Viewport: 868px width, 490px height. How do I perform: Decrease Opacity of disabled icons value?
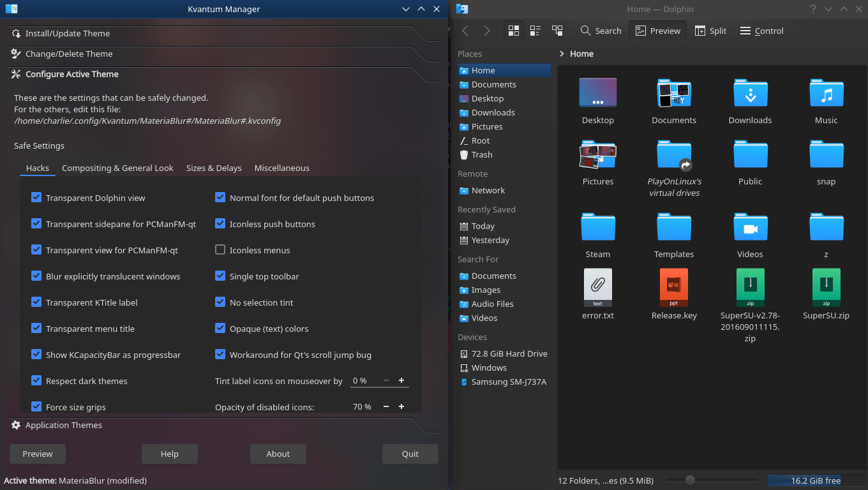pyautogui.click(x=386, y=406)
